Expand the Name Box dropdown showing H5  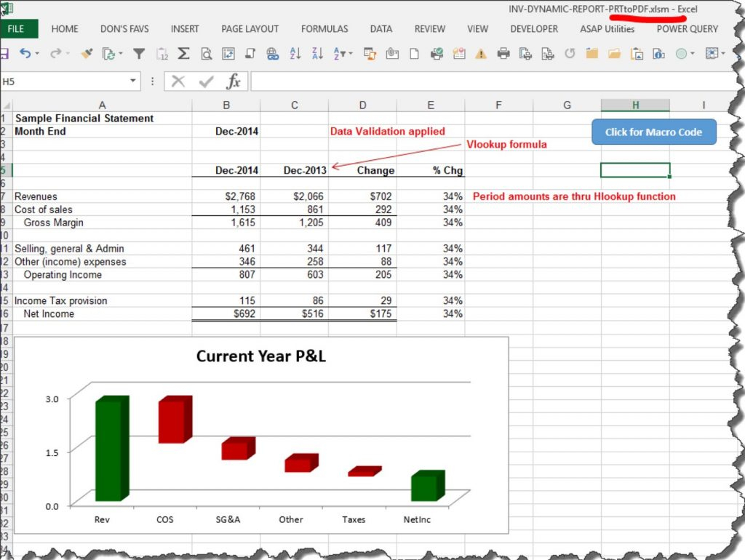(133, 81)
